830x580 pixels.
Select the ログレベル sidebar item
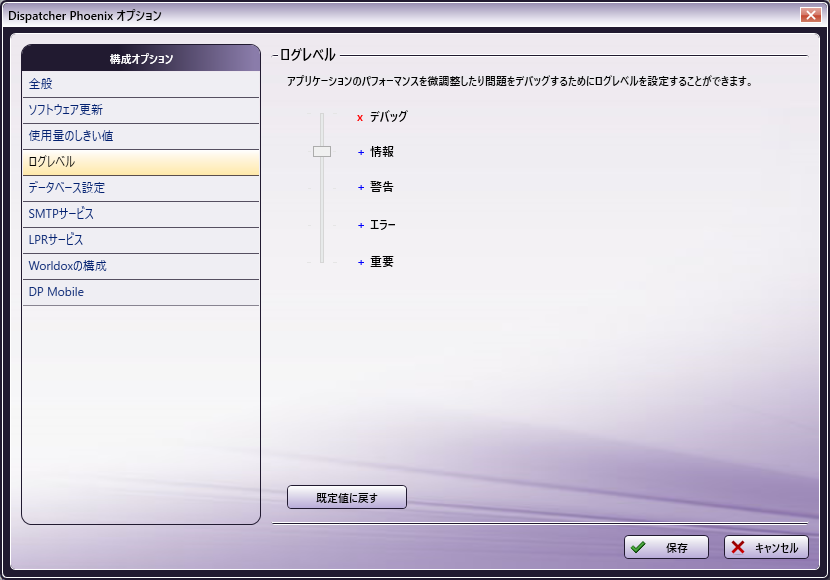tap(141, 162)
